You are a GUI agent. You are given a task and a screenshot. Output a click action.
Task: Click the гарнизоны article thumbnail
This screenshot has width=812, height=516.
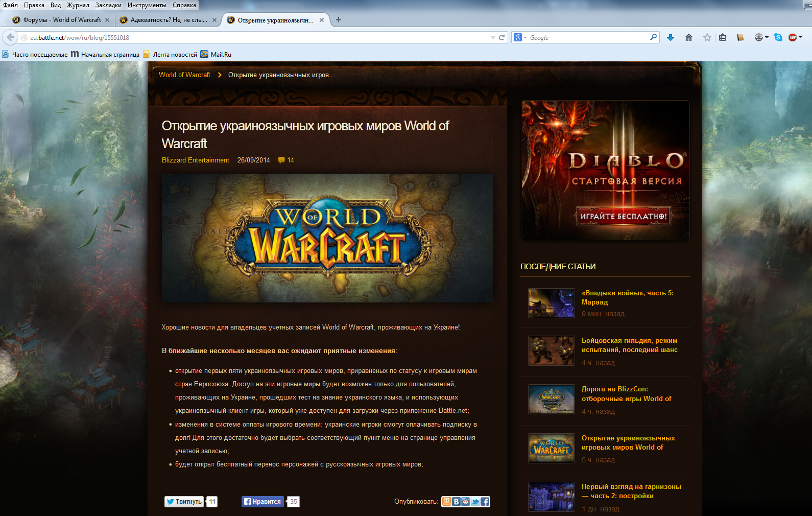click(x=552, y=497)
